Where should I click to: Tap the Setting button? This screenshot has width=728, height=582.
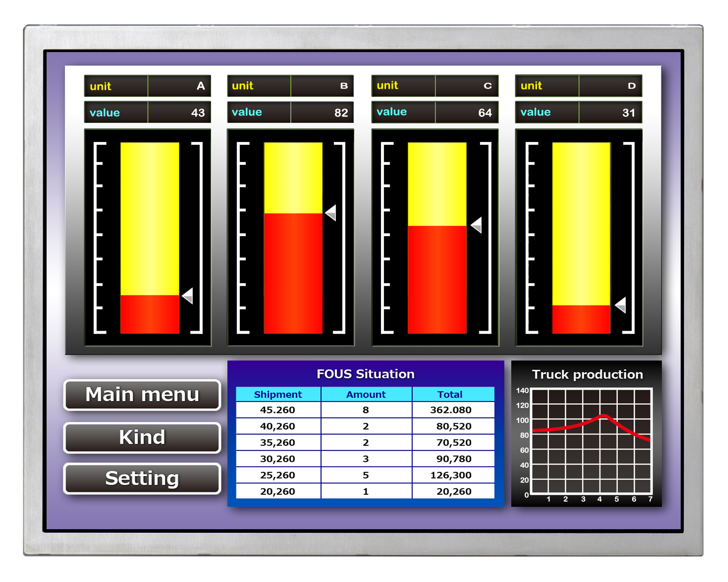(142, 478)
